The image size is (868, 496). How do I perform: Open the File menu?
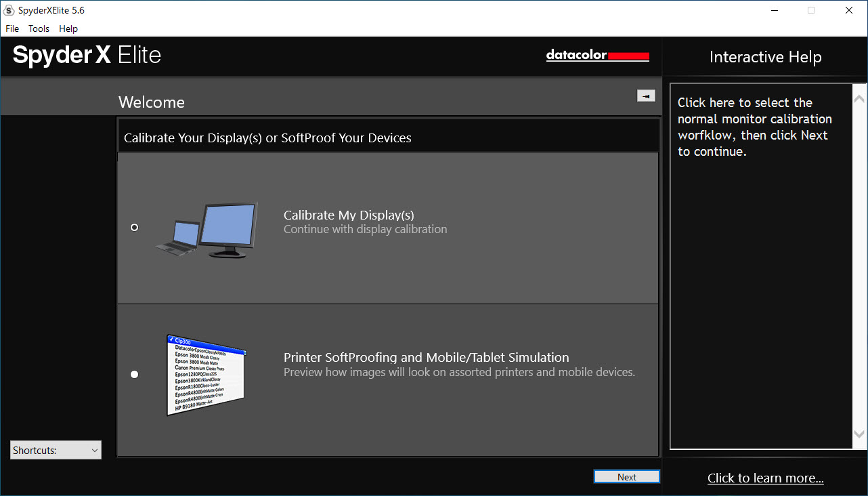pos(12,28)
